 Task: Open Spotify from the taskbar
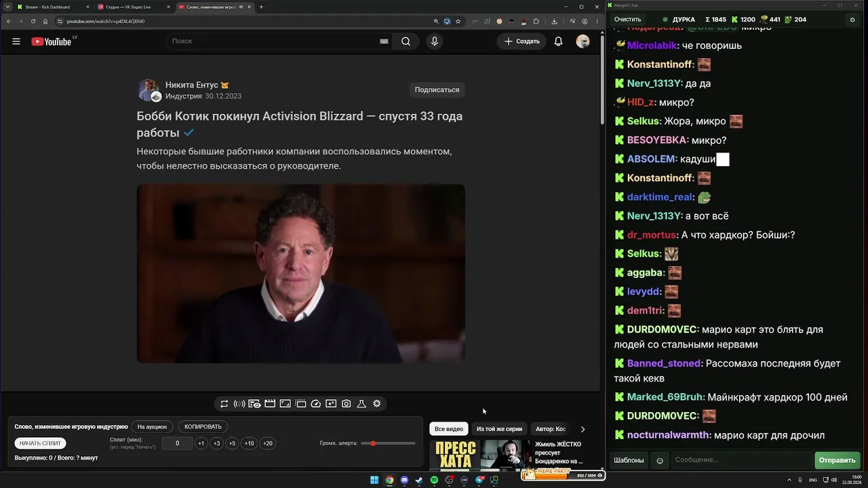[435, 480]
